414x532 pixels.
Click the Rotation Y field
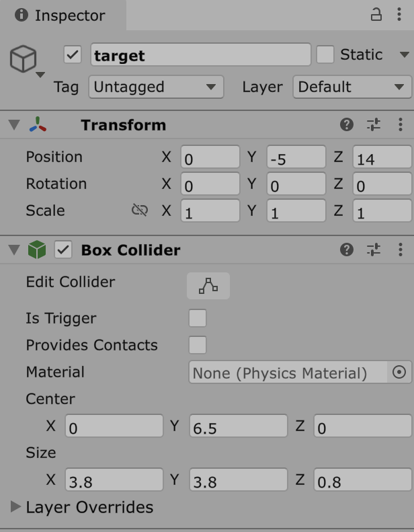pyautogui.click(x=296, y=184)
